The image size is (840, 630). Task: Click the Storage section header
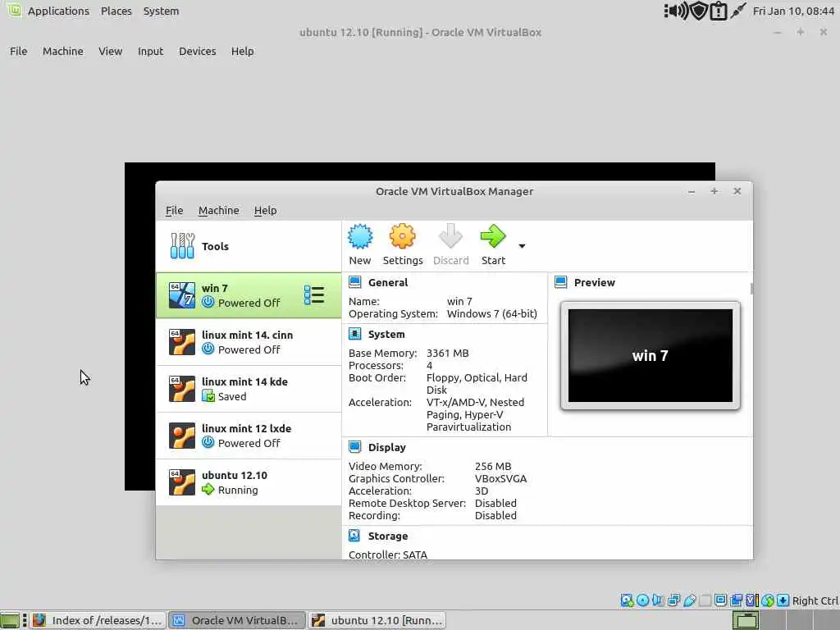388,536
